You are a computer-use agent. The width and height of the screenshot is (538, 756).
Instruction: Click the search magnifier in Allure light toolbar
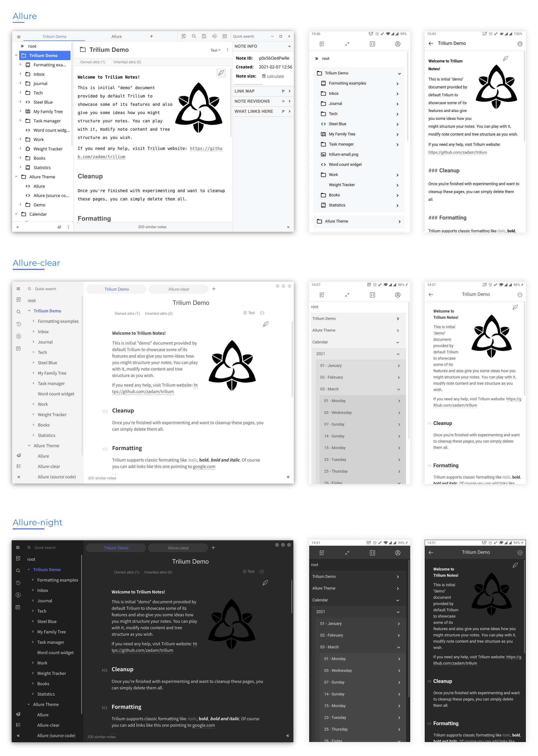point(194,37)
